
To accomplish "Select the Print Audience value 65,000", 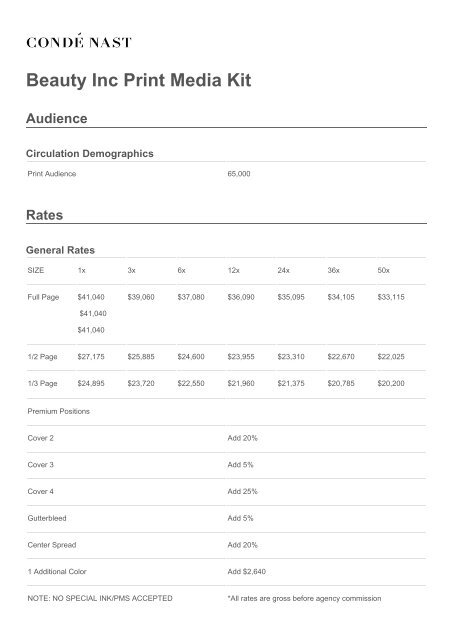I will click(x=239, y=173).
